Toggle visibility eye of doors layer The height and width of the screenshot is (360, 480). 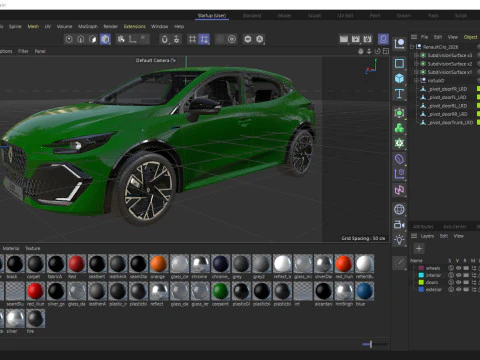[459, 282]
